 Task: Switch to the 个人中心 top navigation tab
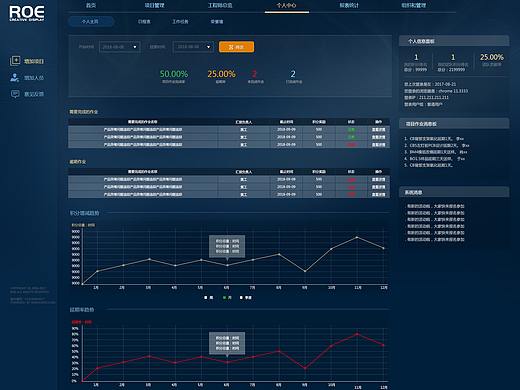286,5
